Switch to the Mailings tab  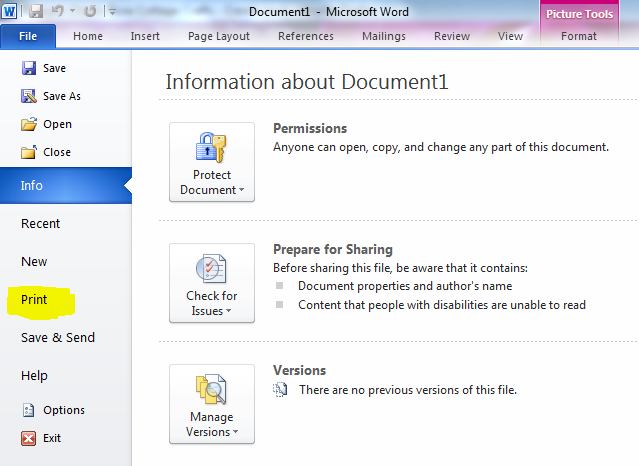(384, 36)
